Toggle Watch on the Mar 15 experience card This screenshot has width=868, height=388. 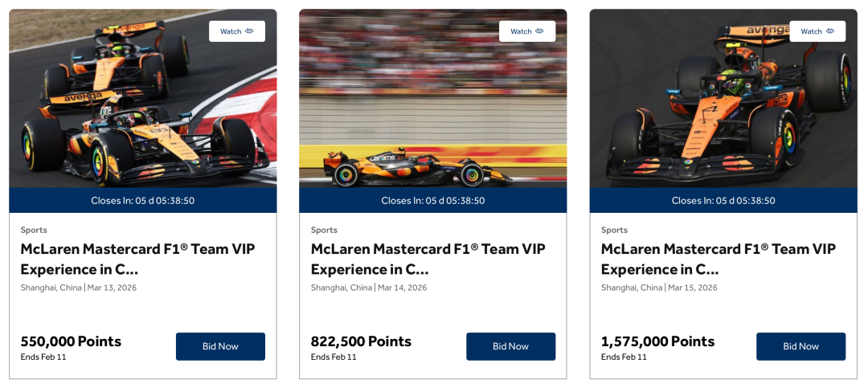[x=817, y=31]
